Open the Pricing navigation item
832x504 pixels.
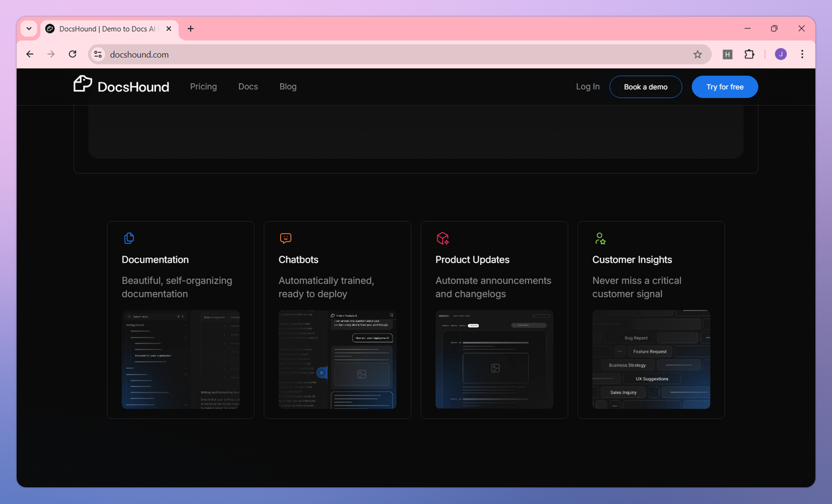[x=203, y=86]
